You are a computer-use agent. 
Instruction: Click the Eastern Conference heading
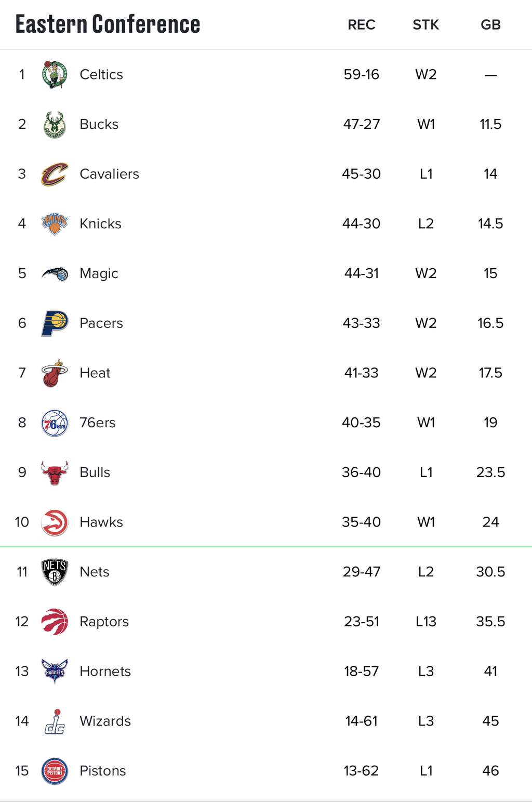(108, 24)
